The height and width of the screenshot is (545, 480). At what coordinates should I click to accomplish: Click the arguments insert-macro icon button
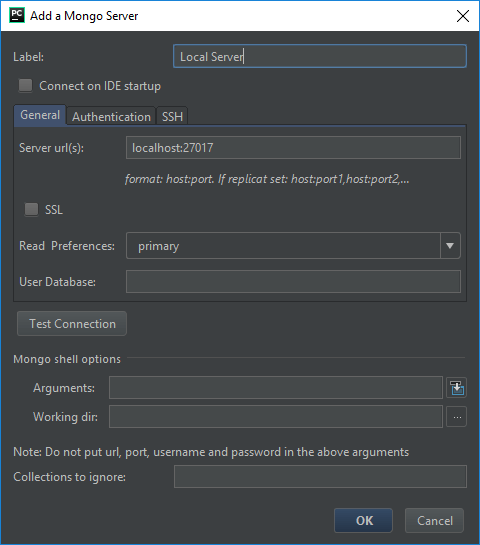456,388
